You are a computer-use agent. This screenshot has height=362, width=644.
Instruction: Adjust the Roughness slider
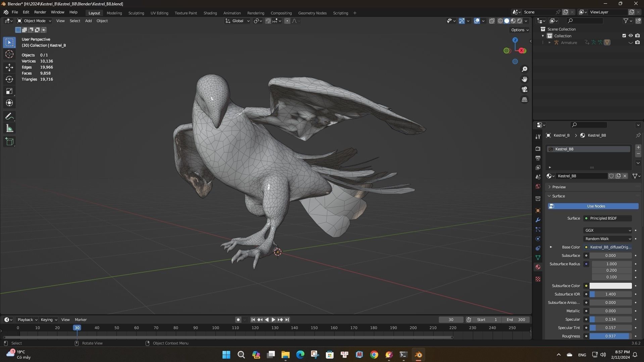(x=610, y=336)
